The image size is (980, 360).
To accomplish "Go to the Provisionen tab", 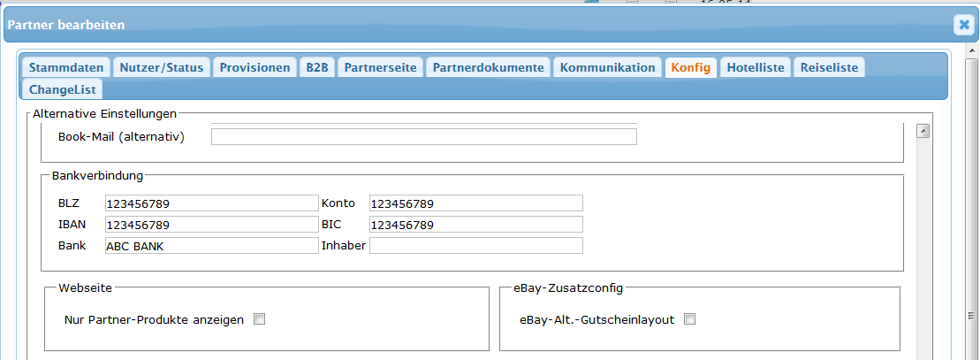I will click(254, 67).
